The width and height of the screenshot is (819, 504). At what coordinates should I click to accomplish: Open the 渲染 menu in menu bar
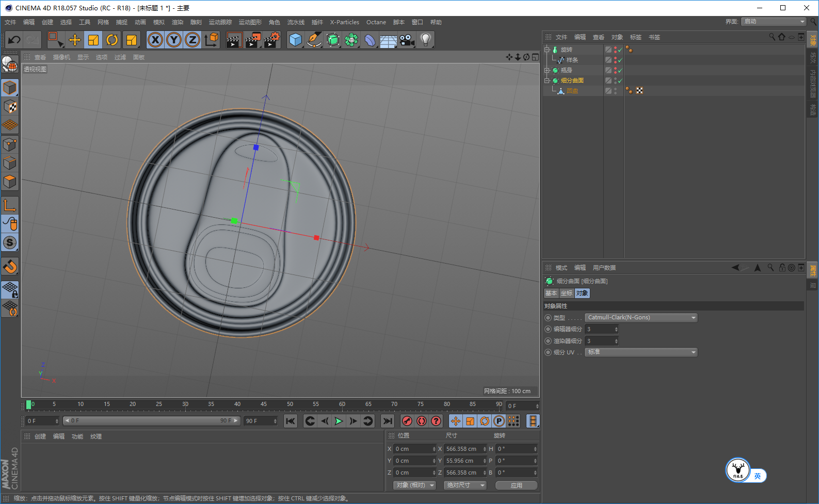[x=177, y=22]
